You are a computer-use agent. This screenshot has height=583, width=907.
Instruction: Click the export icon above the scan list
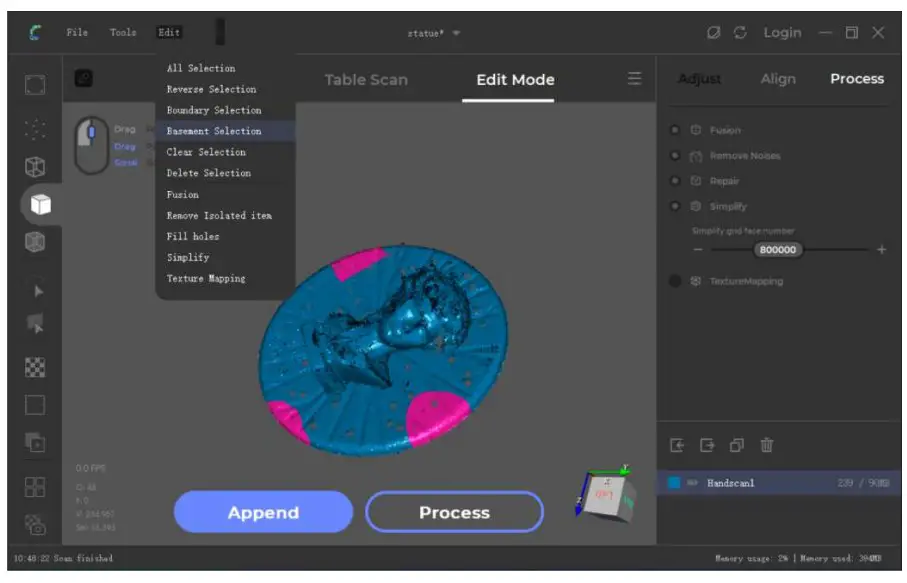707,445
